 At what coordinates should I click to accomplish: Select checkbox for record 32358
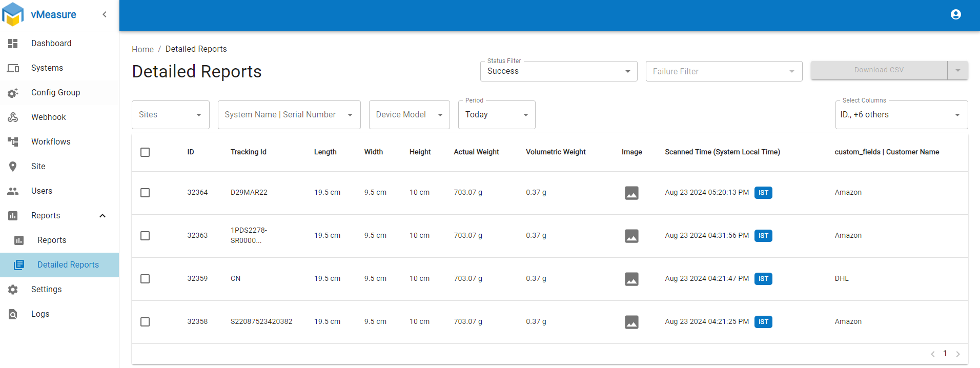pyautogui.click(x=145, y=322)
